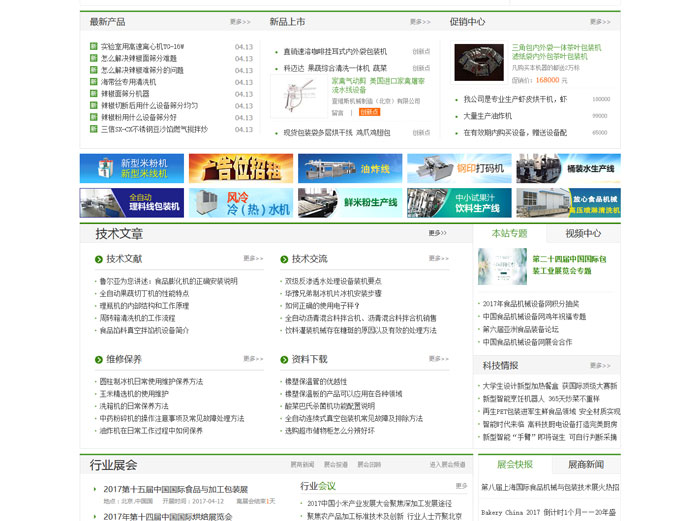The width and height of the screenshot is (700, 521).
Task: Click green arrow icon beside 资料下载
Action: 284,359
